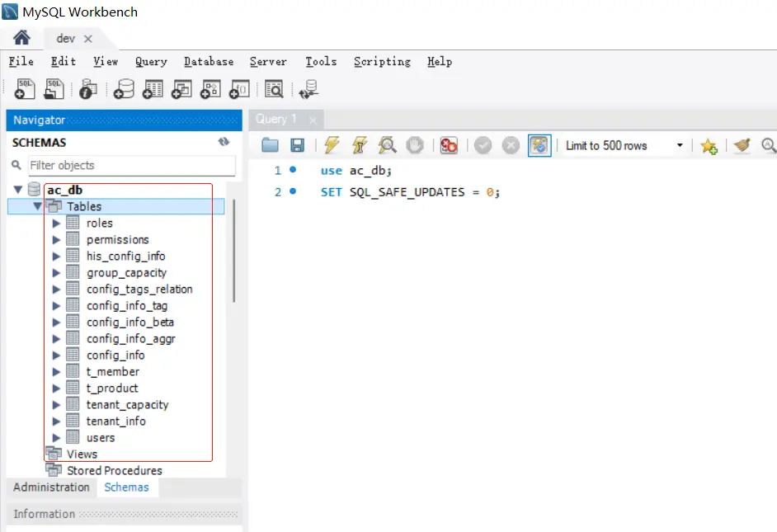Open a script file in this editor
Image resolution: width=777 pixels, height=532 pixels.
click(x=270, y=145)
